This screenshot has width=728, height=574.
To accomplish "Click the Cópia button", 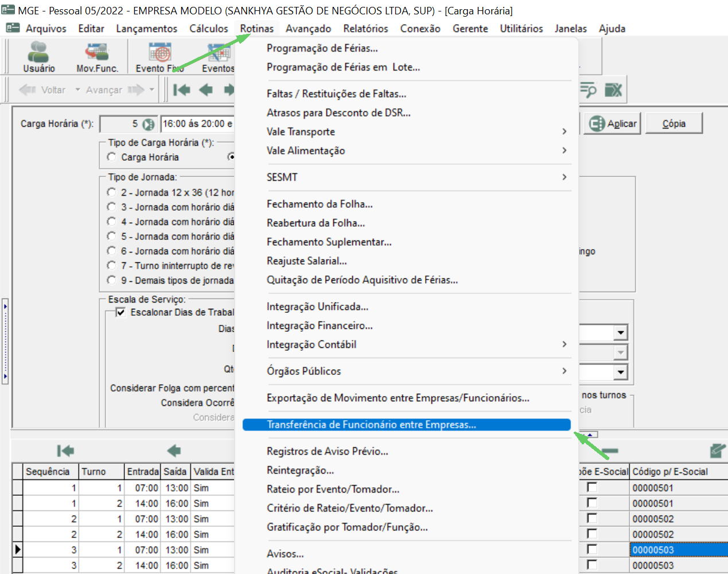I will [674, 123].
